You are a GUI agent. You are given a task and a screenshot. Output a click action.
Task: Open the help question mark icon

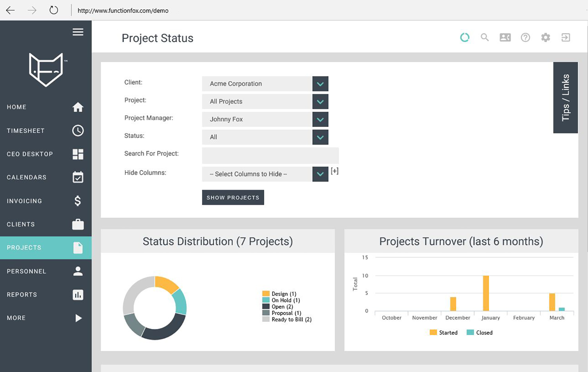point(525,37)
